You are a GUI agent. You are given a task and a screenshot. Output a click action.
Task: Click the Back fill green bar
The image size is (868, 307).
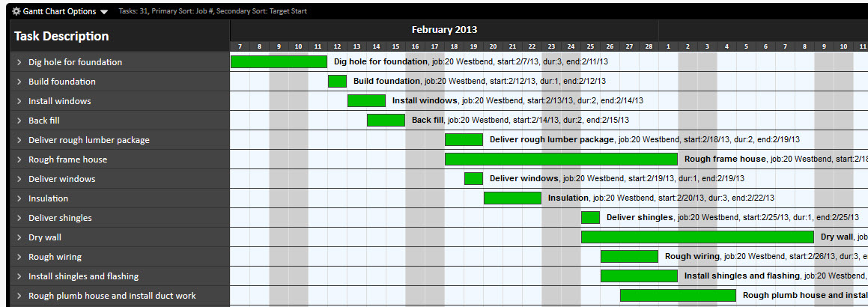[386, 120]
